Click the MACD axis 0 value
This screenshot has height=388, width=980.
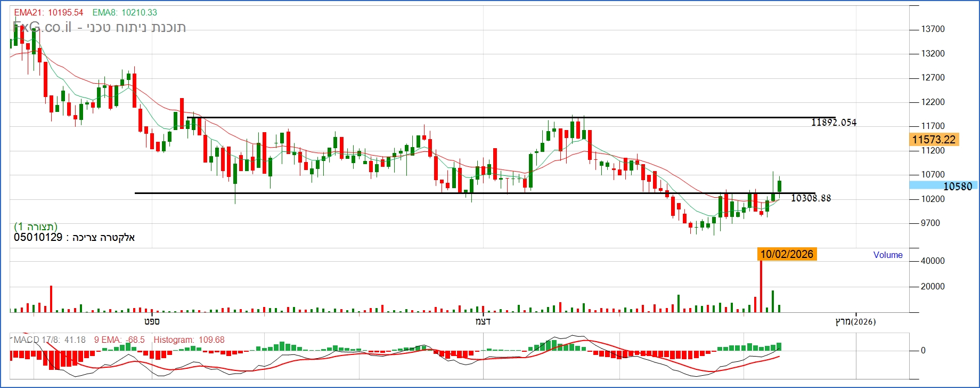[924, 350]
